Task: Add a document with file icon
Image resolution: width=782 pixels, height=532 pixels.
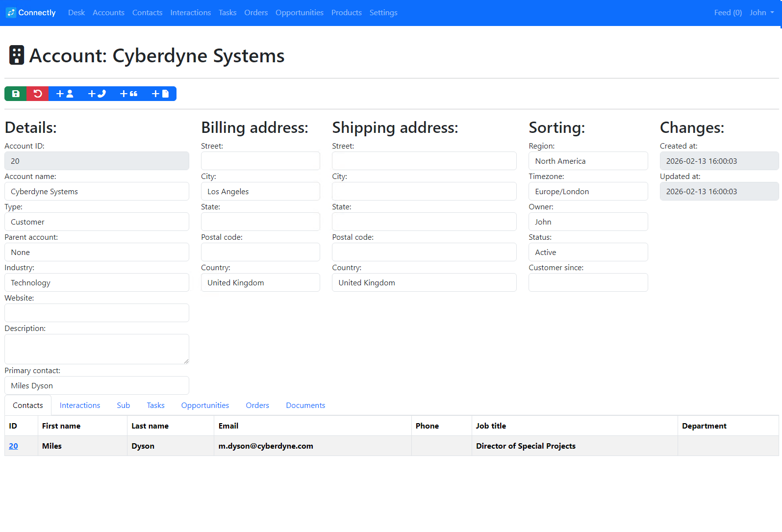Action: click(160, 94)
